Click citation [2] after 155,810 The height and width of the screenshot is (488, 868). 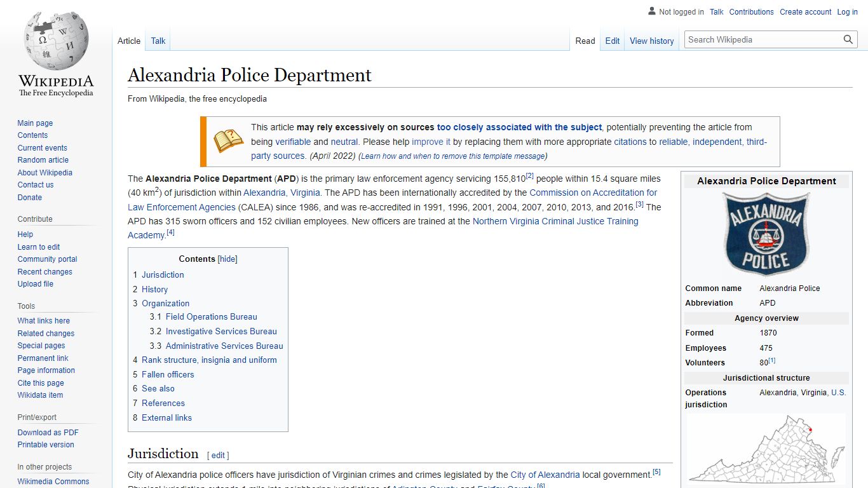530,176
